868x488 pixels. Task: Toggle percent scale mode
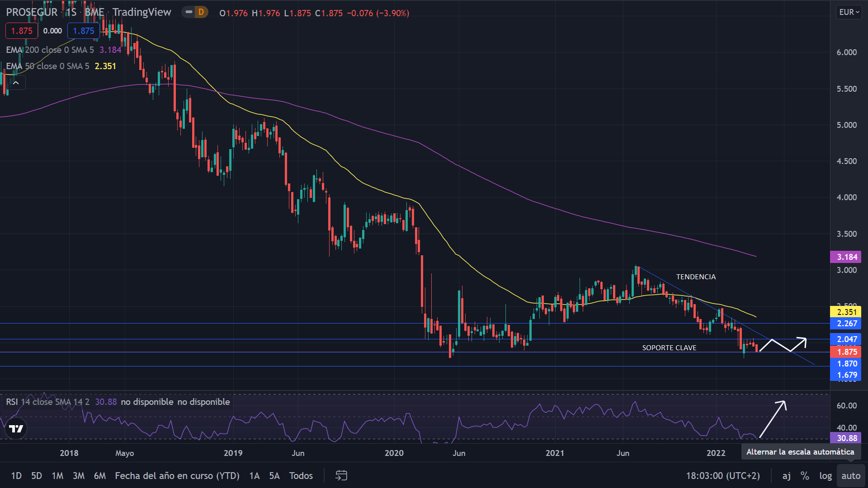[x=805, y=475]
